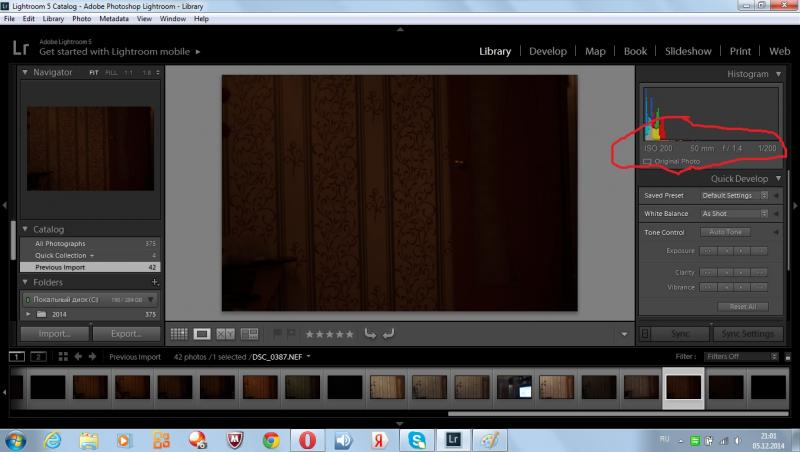Viewport: 800px width, 452px height.
Task: Rotate photo counterclockwise icon
Action: pyautogui.click(x=370, y=334)
